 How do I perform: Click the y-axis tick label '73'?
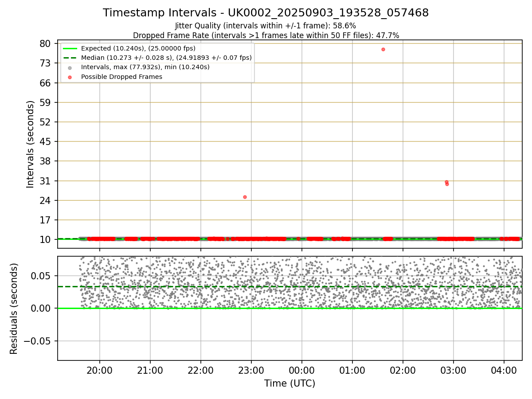pos(45,63)
